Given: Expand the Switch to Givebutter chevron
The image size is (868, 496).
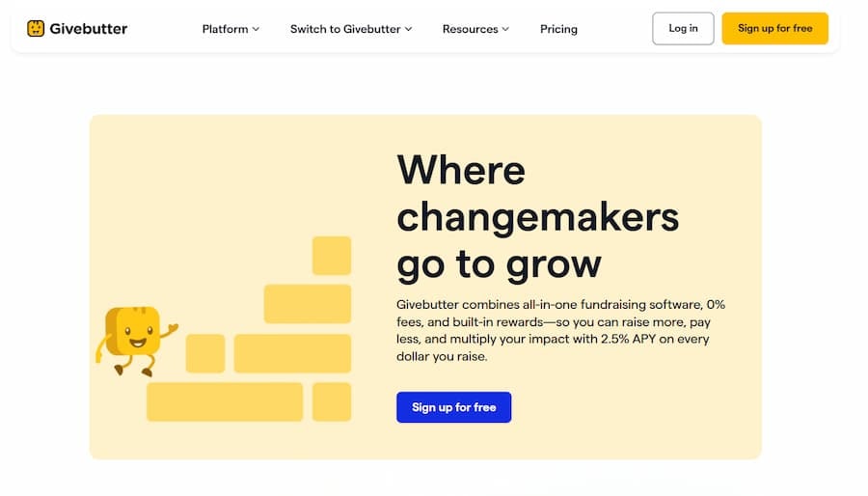Looking at the screenshot, I should click(x=409, y=29).
